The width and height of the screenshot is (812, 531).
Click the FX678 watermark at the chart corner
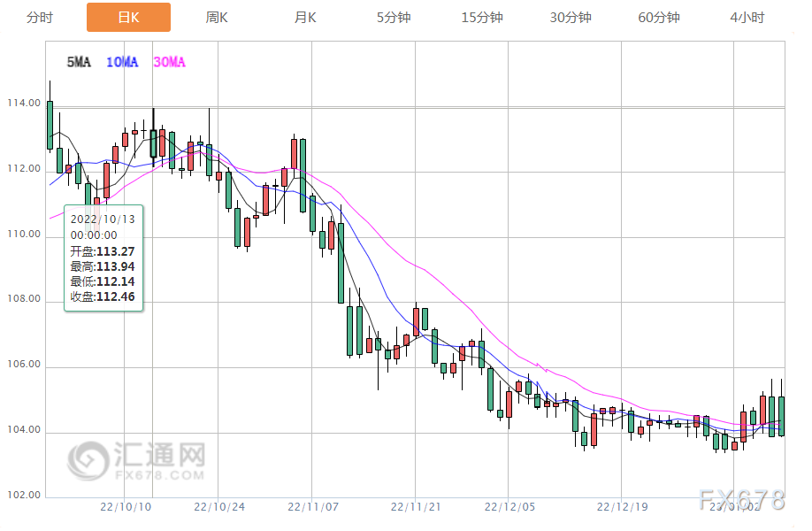[x=742, y=500]
